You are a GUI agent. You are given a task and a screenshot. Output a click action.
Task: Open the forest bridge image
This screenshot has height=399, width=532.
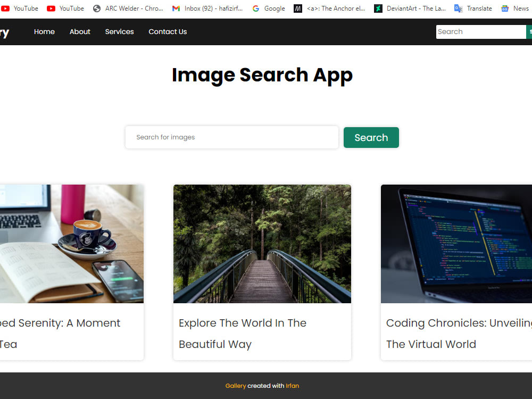click(x=262, y=244)
